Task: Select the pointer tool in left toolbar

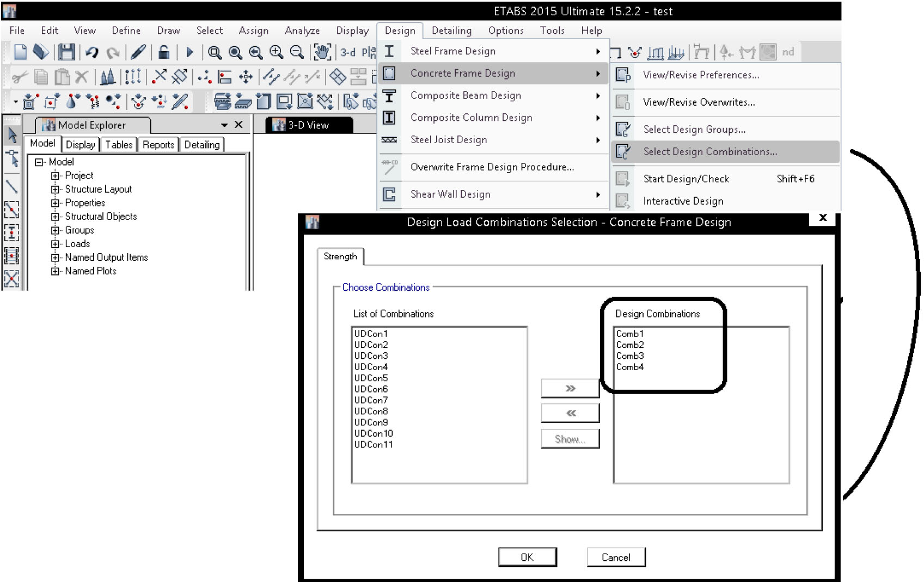Action: 12,136
